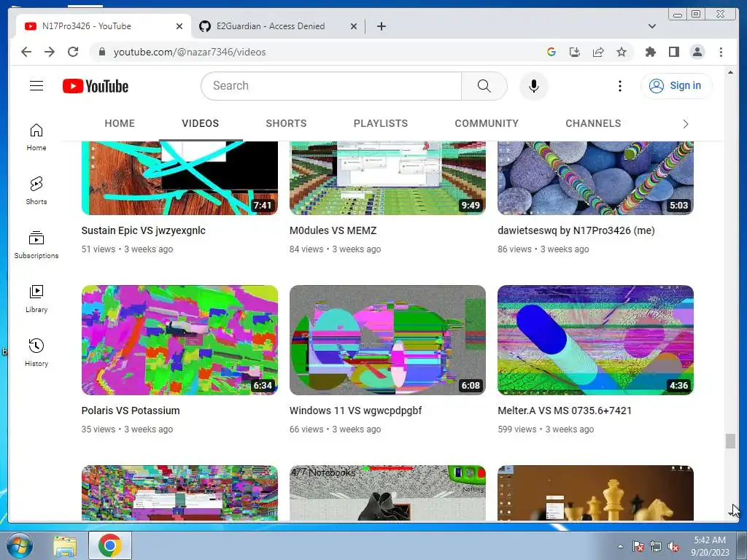747x560 pixels.
Task: Open History in the sidebar
Action: [x=36, y=352]
